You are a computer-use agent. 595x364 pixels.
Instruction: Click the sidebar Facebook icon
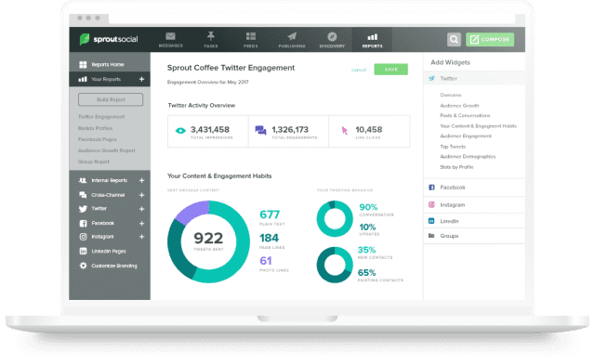(83, 224)
